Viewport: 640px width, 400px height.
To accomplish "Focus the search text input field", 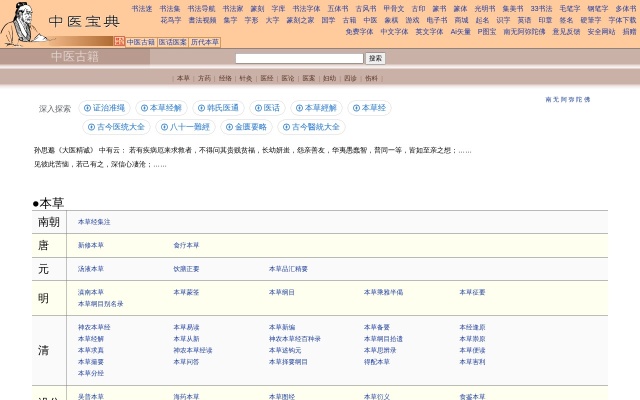I will pyautogui.click(x=299, y=59).
